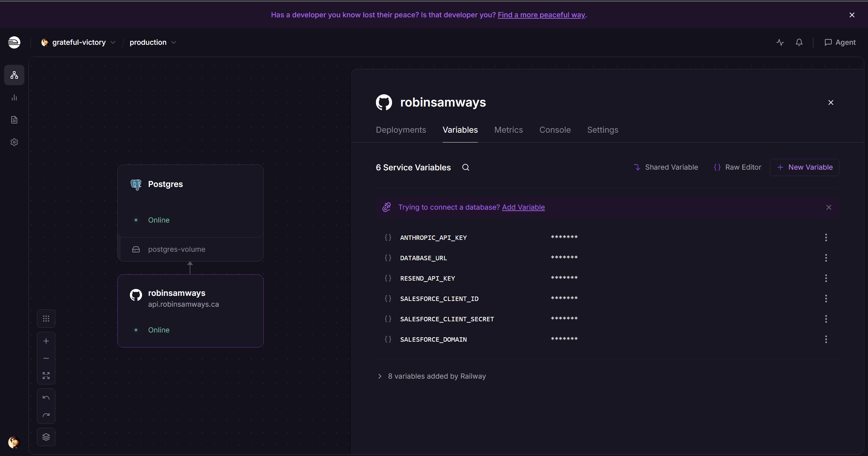868x456 pixels.
Task: Open the layers button on canvas
Action: 46,437
